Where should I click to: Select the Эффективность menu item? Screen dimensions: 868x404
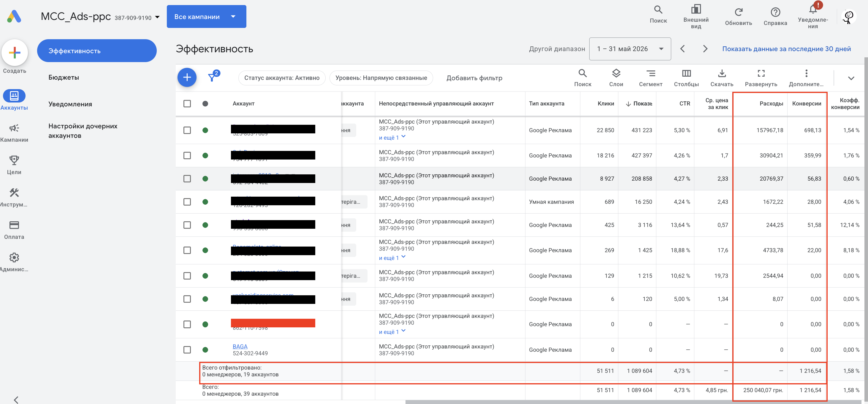(x=97, y=51)
